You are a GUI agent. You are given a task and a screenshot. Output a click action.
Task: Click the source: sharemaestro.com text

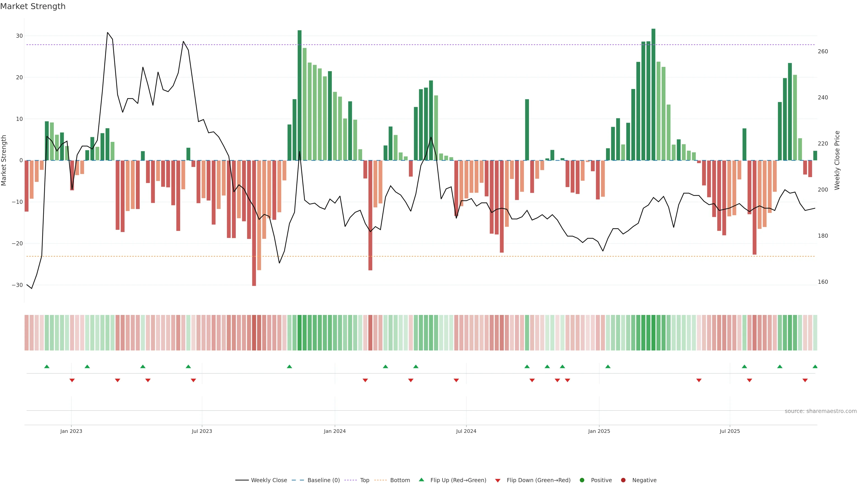(x=821, y=411)
